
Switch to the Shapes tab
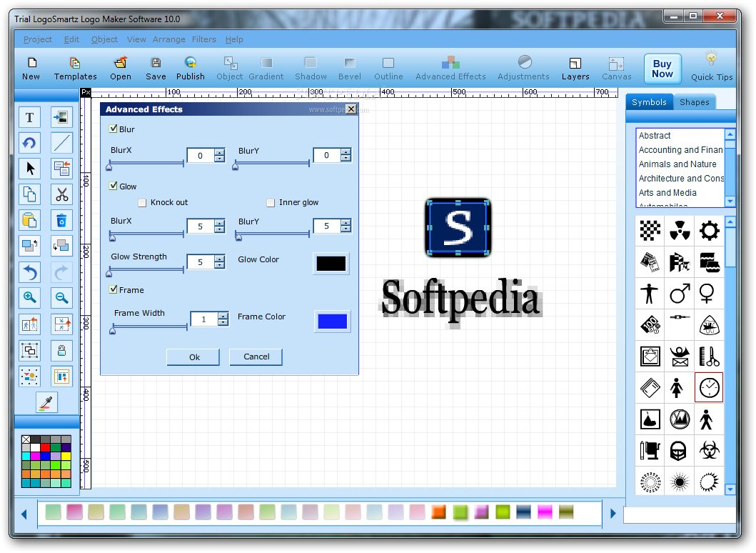(x=695, y=102)
